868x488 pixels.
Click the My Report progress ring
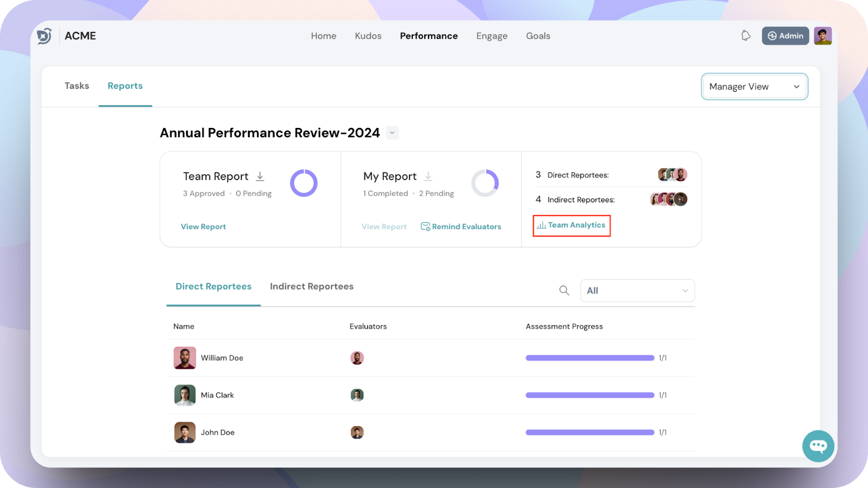tap(485, 183)
